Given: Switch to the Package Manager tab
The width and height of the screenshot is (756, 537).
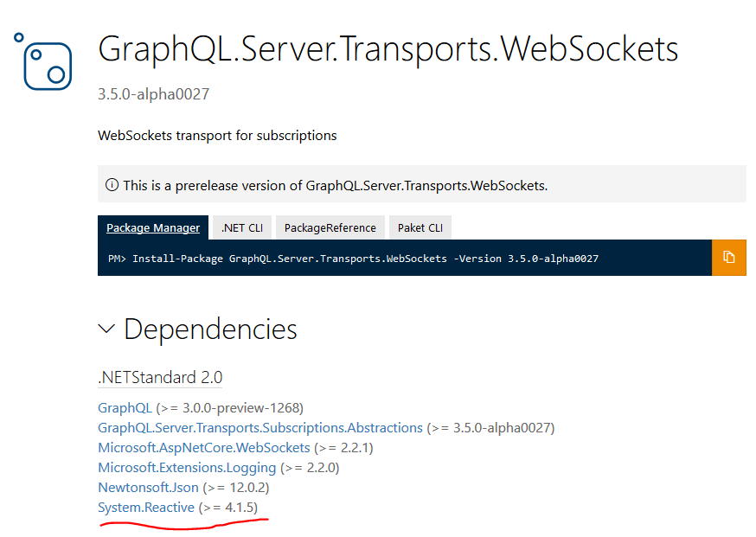Looking at the screenshot, I should pyautogui.click(x=153, y=227).
